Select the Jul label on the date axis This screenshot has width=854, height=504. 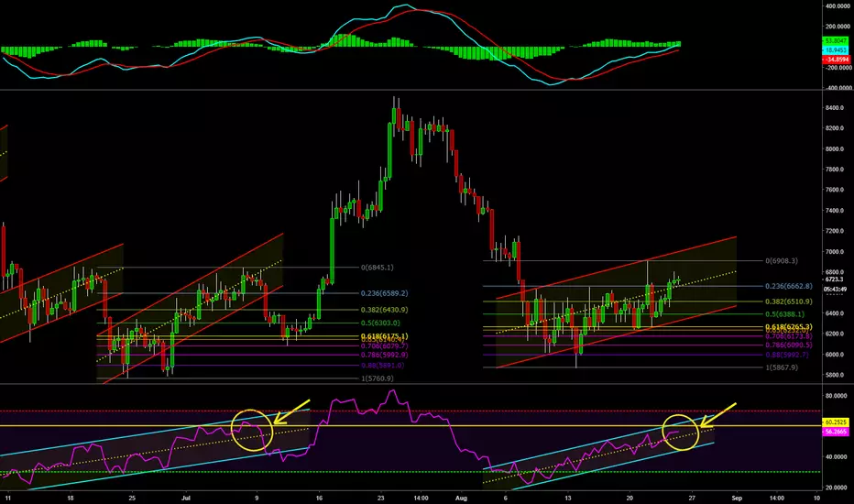pos(186,498)
